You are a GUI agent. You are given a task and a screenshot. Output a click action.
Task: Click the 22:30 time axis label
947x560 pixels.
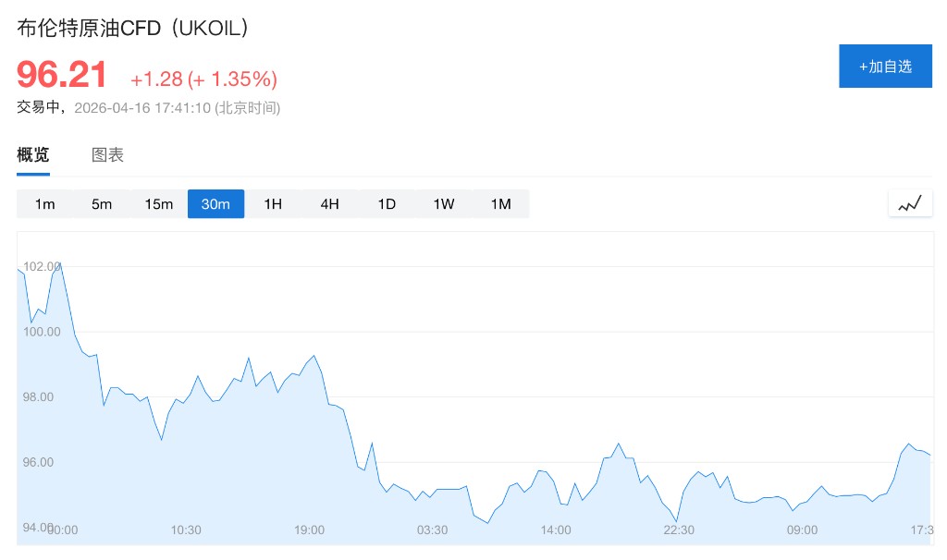tap(679, 530)
